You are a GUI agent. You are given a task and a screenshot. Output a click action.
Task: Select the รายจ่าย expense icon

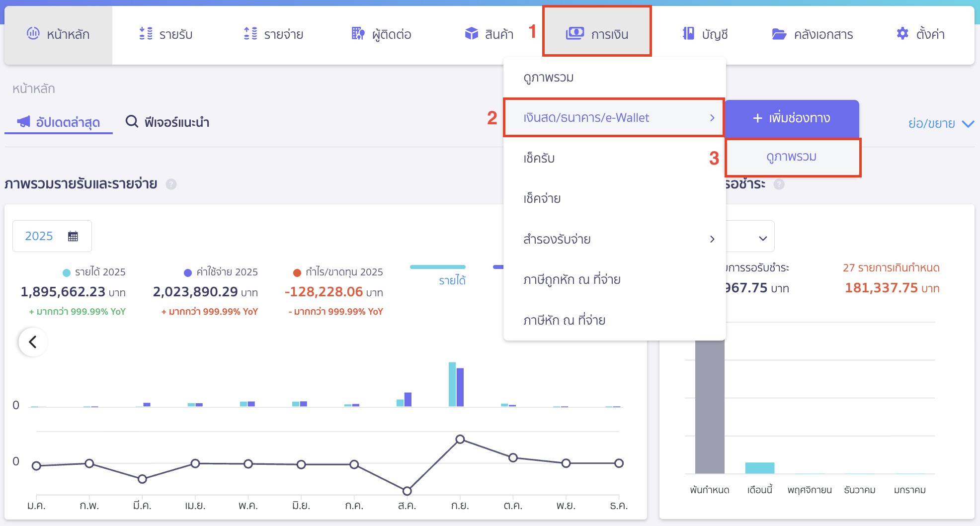[251, 33]
